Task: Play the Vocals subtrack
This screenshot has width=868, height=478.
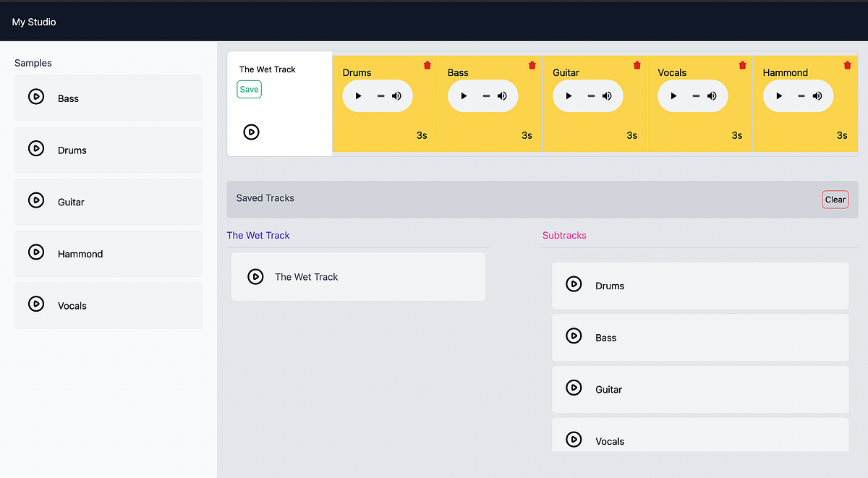Action: [x=574, y=439]
